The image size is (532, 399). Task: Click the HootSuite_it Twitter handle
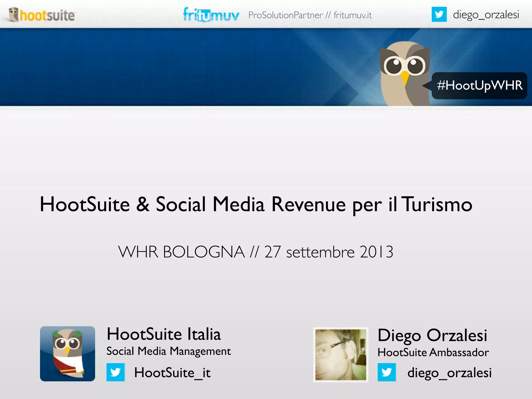point(172,373)
